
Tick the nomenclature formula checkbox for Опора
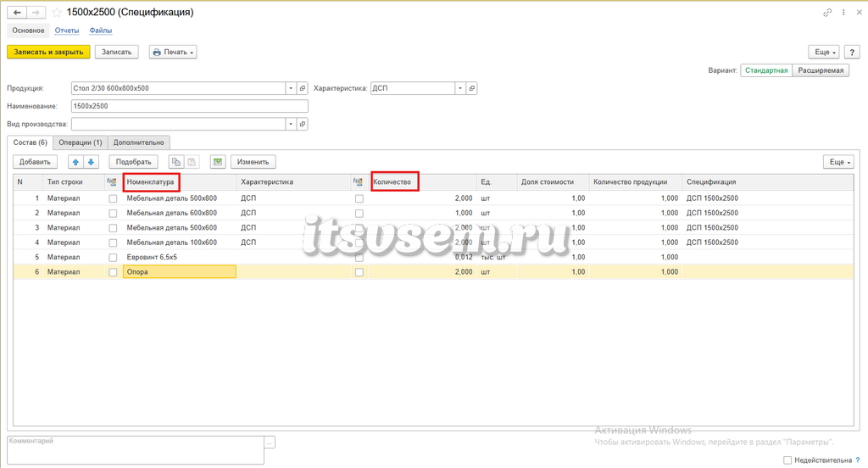coord(113,272)
